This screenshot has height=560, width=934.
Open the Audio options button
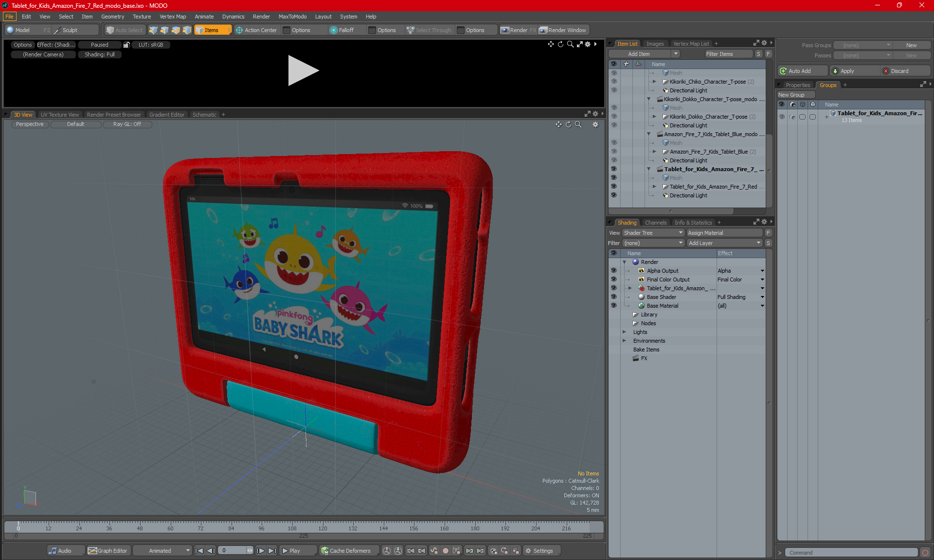tap(66, 551)
